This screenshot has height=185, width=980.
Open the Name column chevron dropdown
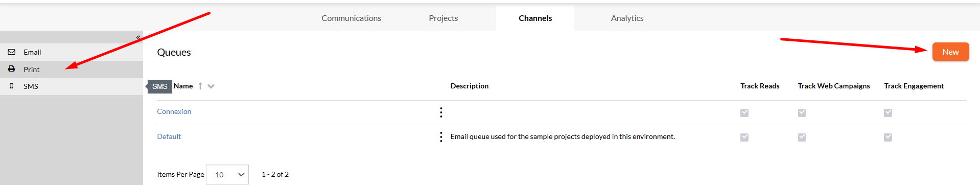coord(211,86)
